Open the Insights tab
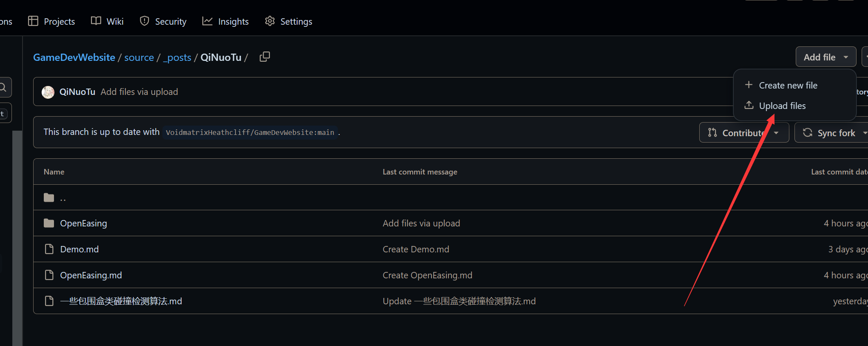This screenshot has width=868, height=346. click(x=225, y=21)
